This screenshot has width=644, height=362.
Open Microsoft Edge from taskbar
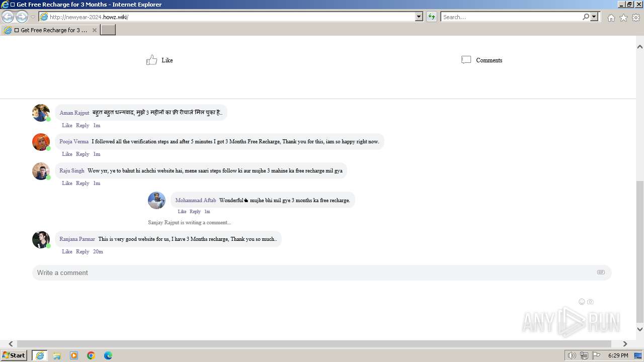108,355
